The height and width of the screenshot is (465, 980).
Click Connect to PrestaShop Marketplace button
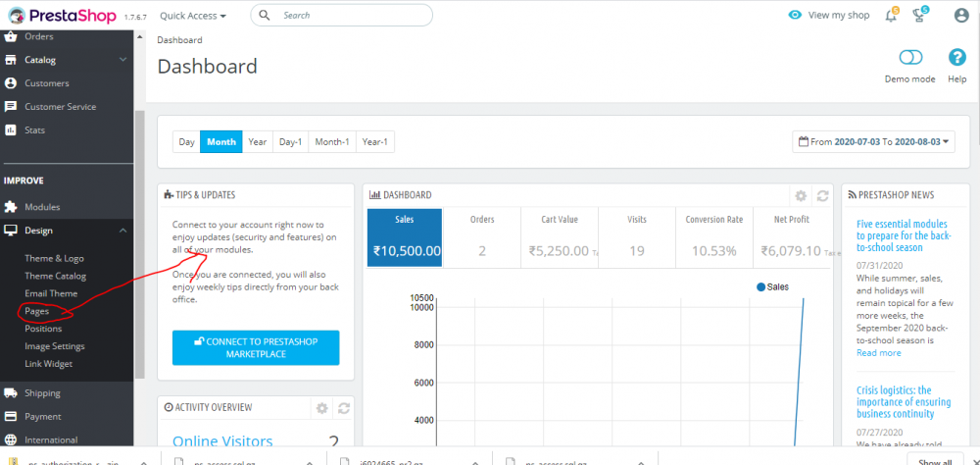[x=256, y=348]
